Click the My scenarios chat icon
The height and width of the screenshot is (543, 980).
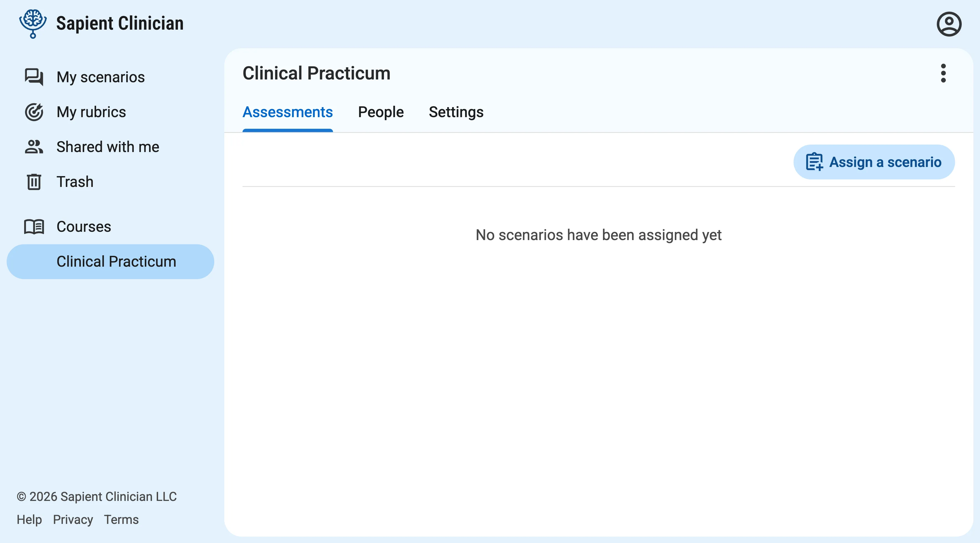(x=34, y=77)
